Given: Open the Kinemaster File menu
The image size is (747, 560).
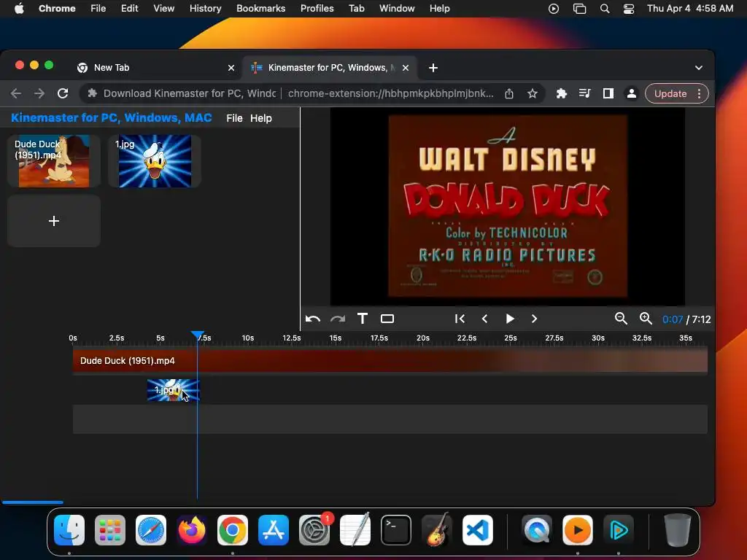Looking at the screenshot, I should pyautogui.click(x=234, y=118).
